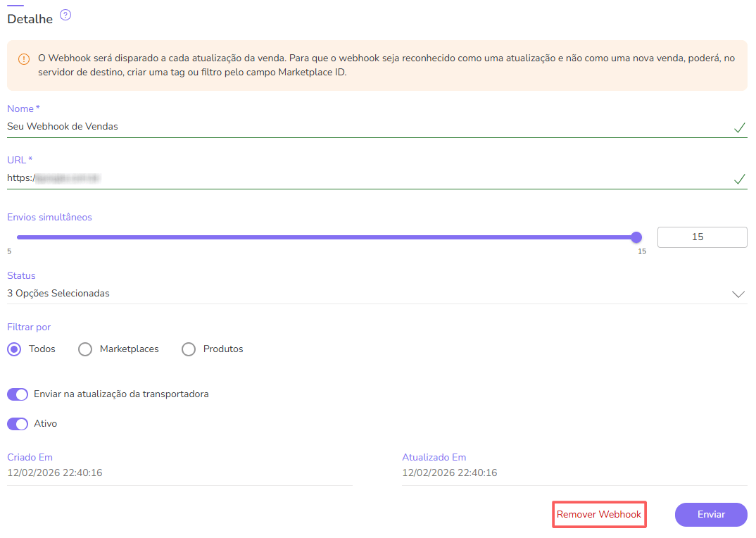Click the green checkmark beside the Nome field
This screenshot has width=756, height=538.
point(739,129)
